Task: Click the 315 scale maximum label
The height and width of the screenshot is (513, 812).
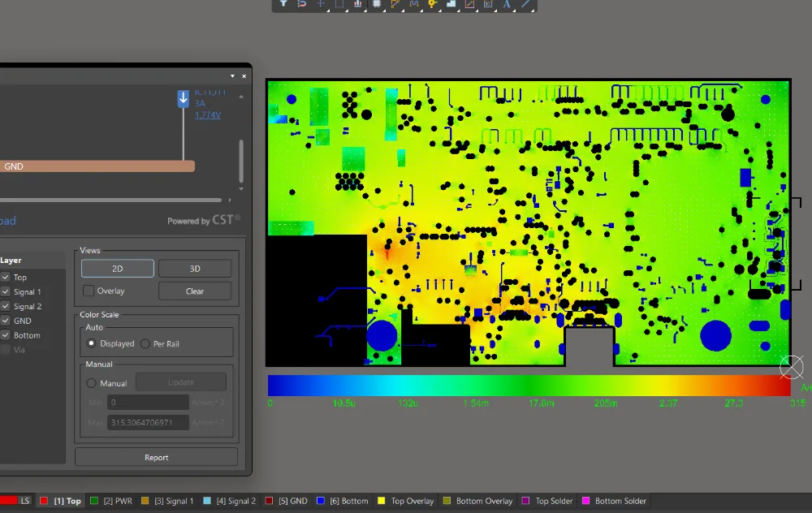Action: [x=797, y=403]
